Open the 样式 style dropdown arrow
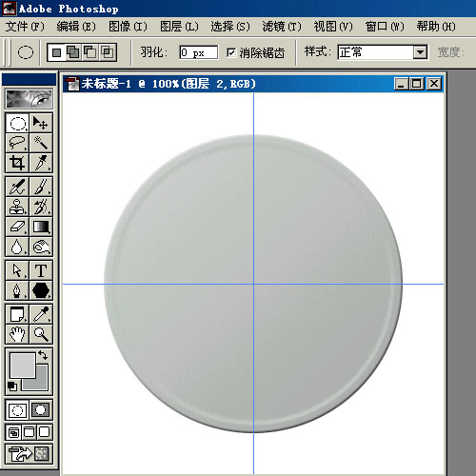Screen dimensions: 476x476 click(420, 52)
